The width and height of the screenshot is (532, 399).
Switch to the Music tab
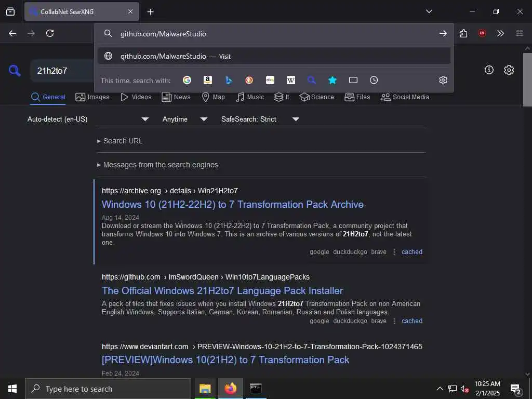(x=250, y=97)
